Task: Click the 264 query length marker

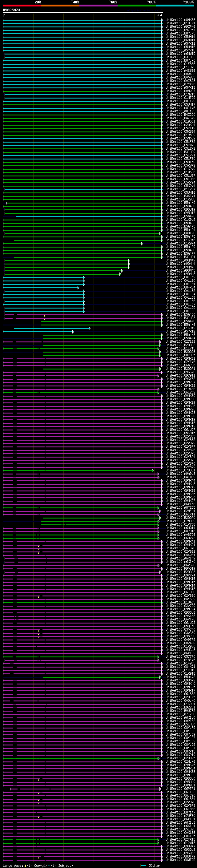Action: point(159,15)
